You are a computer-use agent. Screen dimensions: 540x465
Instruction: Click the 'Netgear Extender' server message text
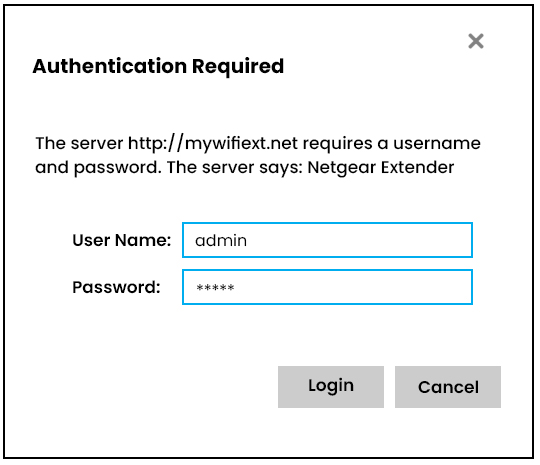point(381,168)
